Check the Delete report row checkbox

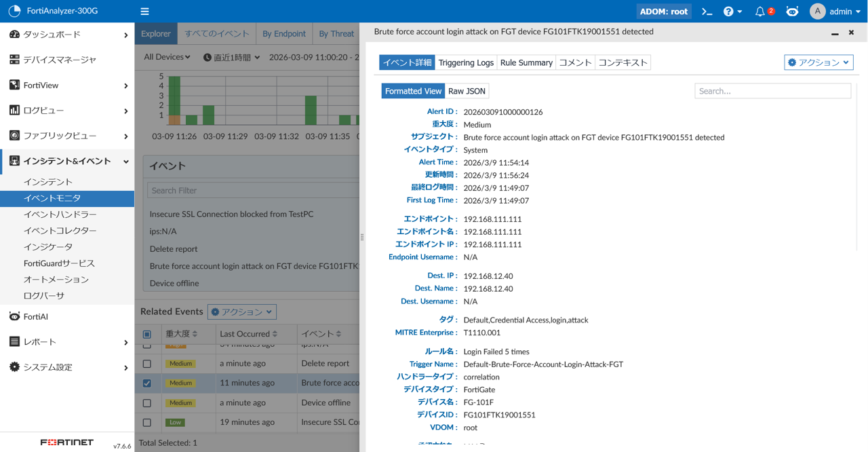(147, 364)
